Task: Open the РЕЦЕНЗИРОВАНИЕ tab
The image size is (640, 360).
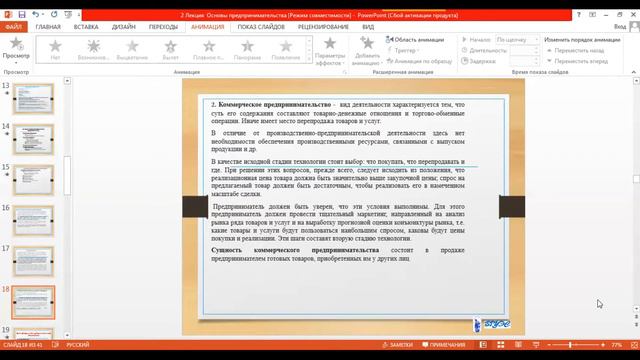Action: pyautogui.click(x=323, y=27)
